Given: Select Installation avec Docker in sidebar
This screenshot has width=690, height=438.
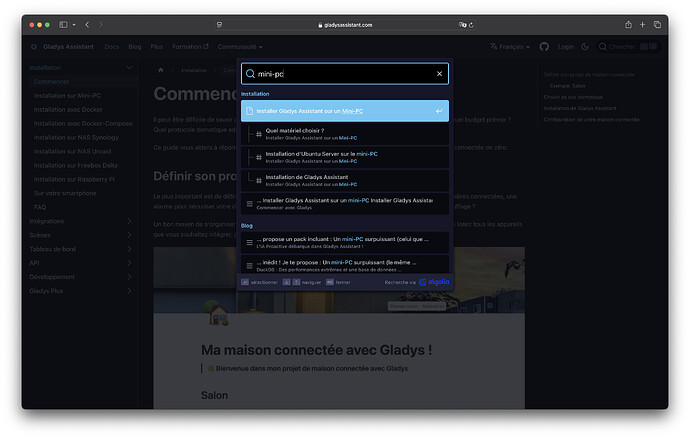Looking at the screenshot, I should pyautogui.click(x=68, y=110).
